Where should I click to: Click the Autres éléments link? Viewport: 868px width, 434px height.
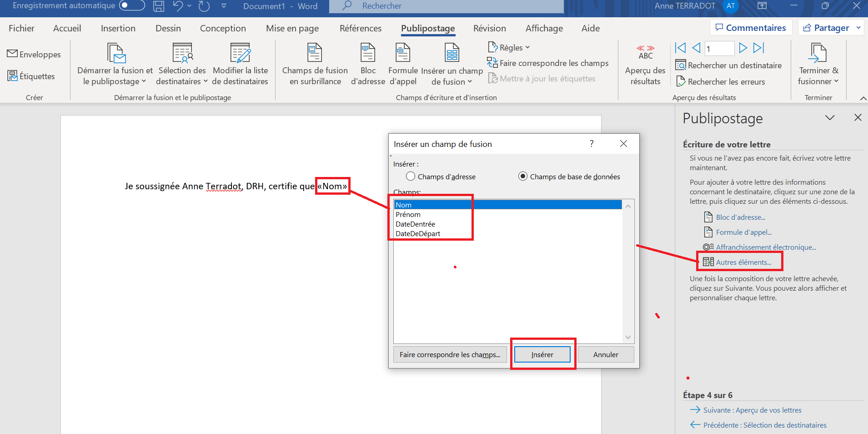(743, 262)
